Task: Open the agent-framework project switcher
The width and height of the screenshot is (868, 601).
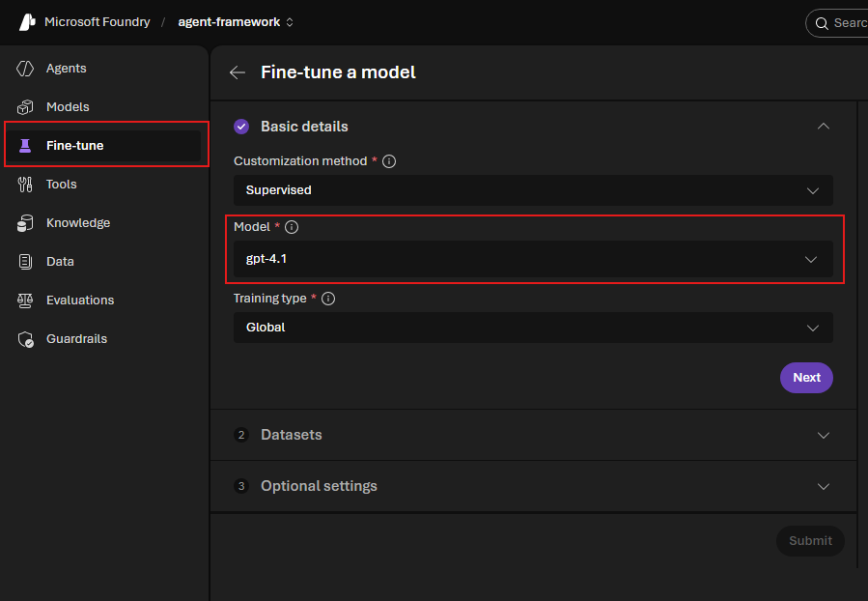Action: [x=237, y=21]
